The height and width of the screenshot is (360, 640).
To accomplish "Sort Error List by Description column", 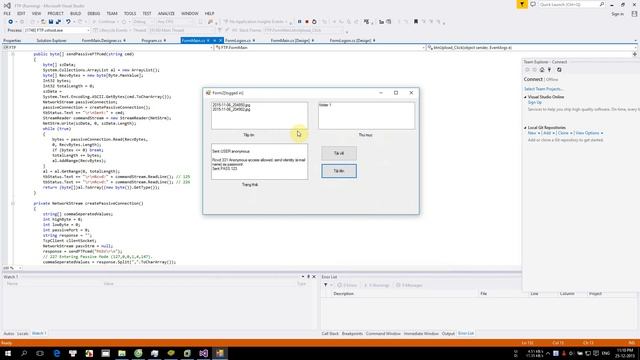I will tap(343, 293).
